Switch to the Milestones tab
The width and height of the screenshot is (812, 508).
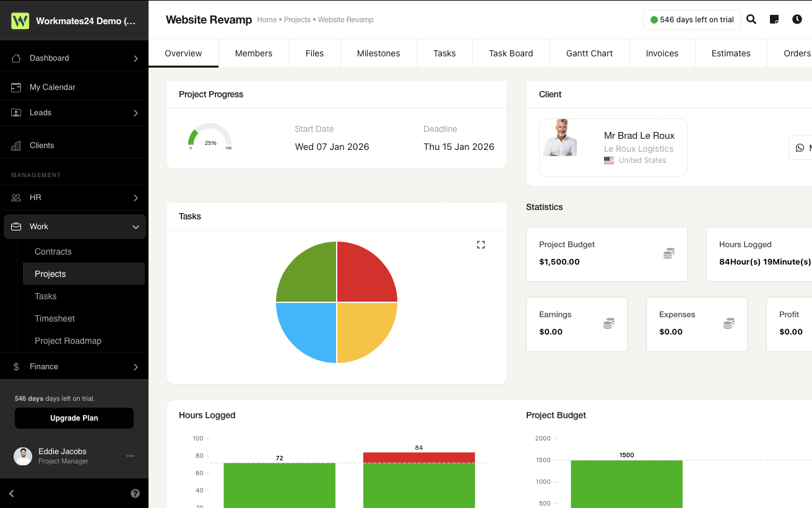coord(378,53)
